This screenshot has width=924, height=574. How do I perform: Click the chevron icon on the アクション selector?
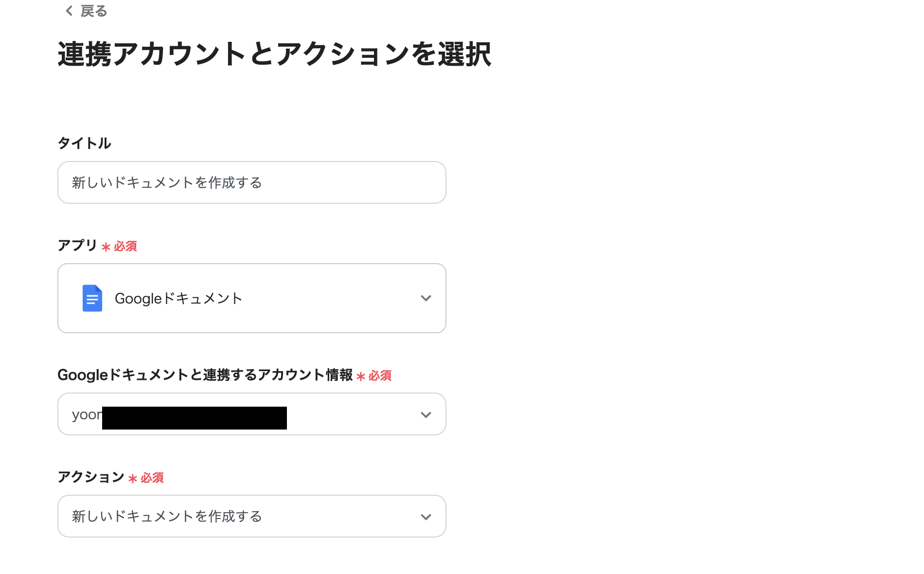426,516
